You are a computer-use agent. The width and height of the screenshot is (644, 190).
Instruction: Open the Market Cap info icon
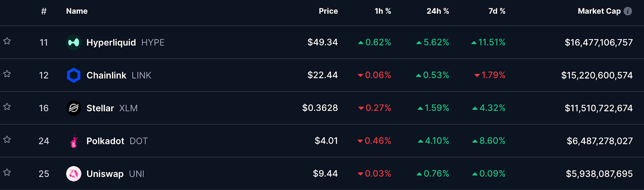coord(627,11)
